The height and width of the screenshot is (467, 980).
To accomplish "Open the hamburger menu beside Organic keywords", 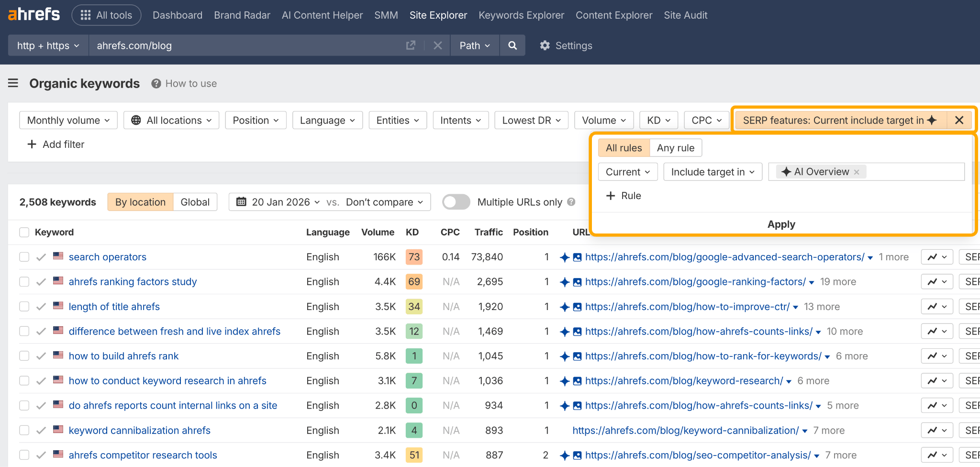I will [13, 83].
